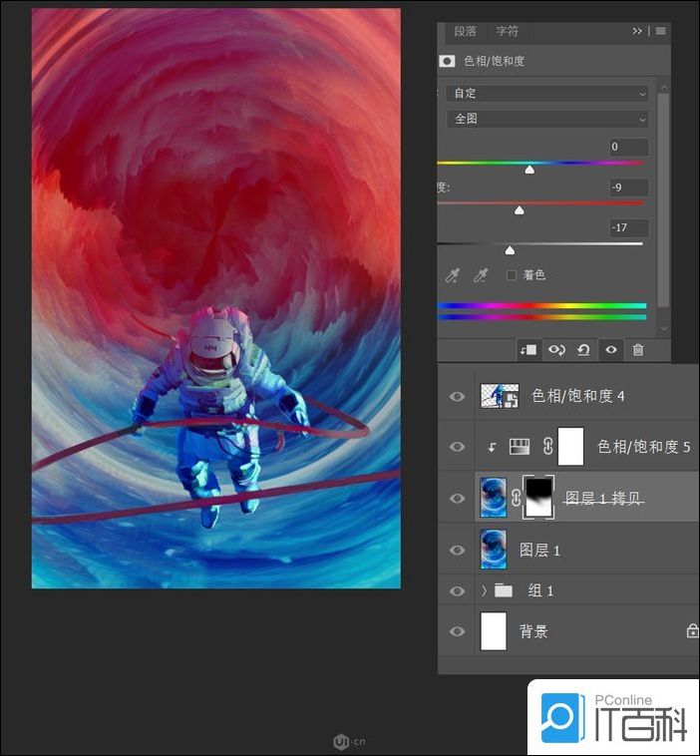Image resolution: width=700 pixels, height=756 pixels.
Task: Toggle visibility of 图层 1 layer
Action: (457, 550)
